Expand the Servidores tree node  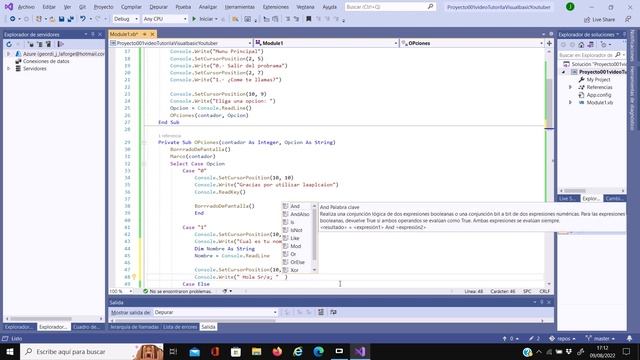9,69
